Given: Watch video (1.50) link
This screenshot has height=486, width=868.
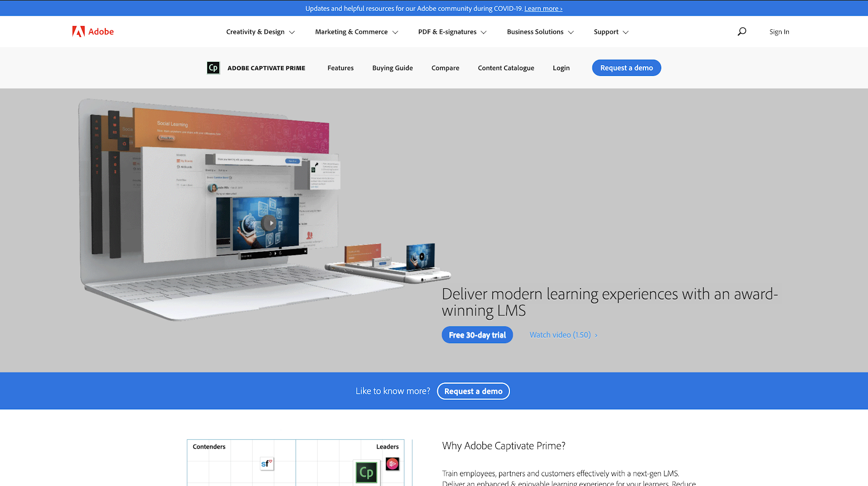Looking at the screenshot, I should (564, 335).
